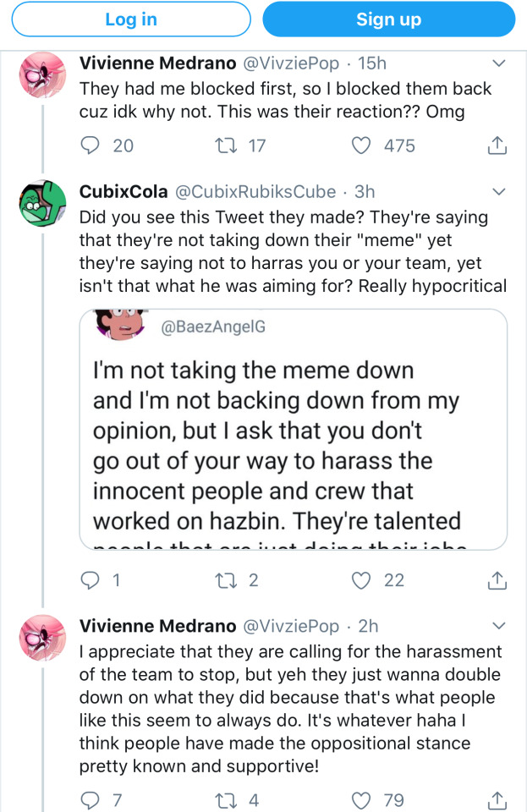
Task: Retweet CubixCola's tweet with 2 retweets
Action: 228,580
